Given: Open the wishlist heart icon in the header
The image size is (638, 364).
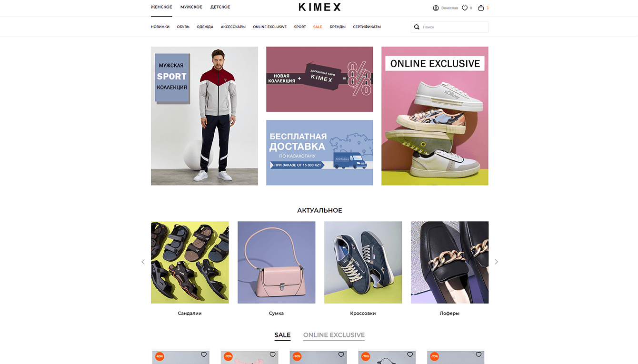Looking at the screenshot, I should click(465, 8).
